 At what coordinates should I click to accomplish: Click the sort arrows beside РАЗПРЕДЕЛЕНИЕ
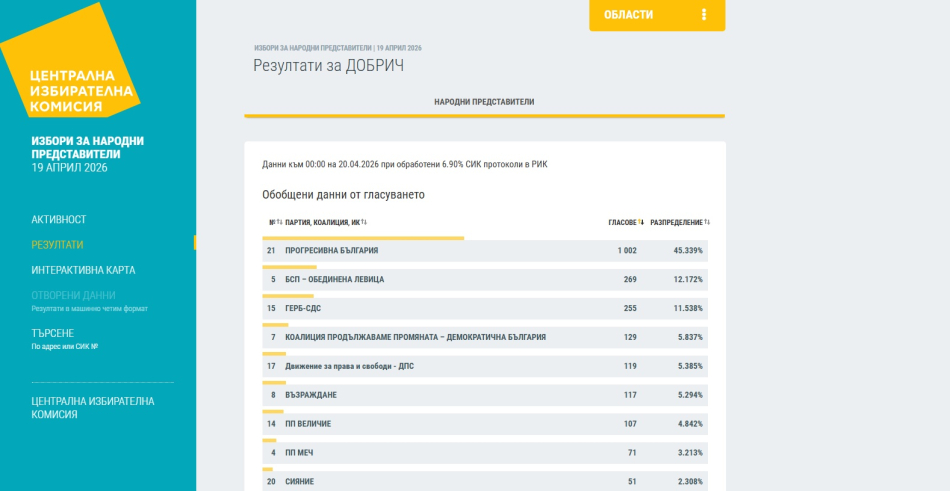[x=707, y=222]
